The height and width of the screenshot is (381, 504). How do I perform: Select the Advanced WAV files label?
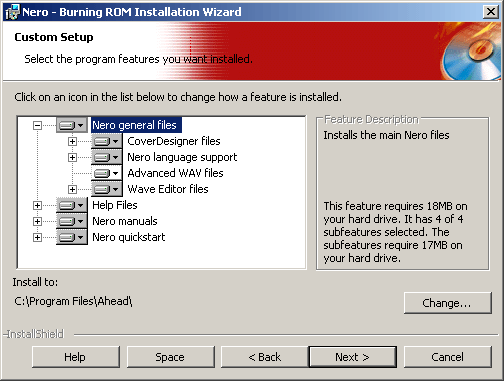pyautogui.click(x=175, y=173)
